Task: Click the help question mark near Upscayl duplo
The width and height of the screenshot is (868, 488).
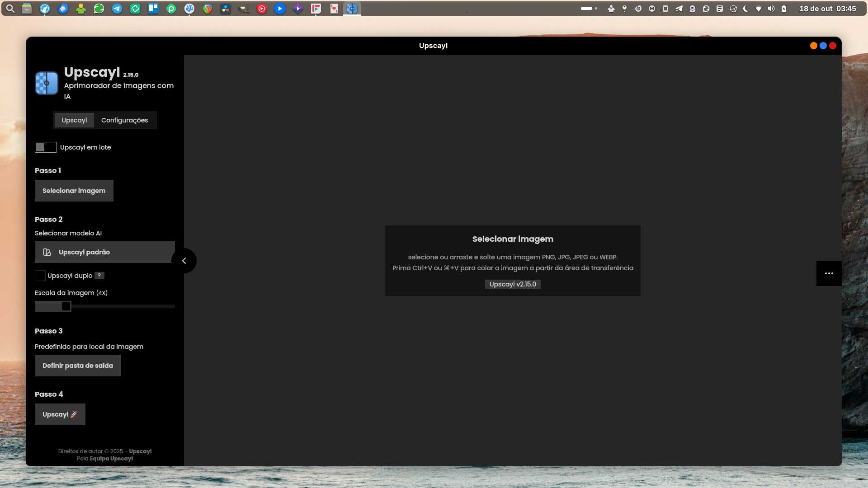Action: (x=99, y=276)
